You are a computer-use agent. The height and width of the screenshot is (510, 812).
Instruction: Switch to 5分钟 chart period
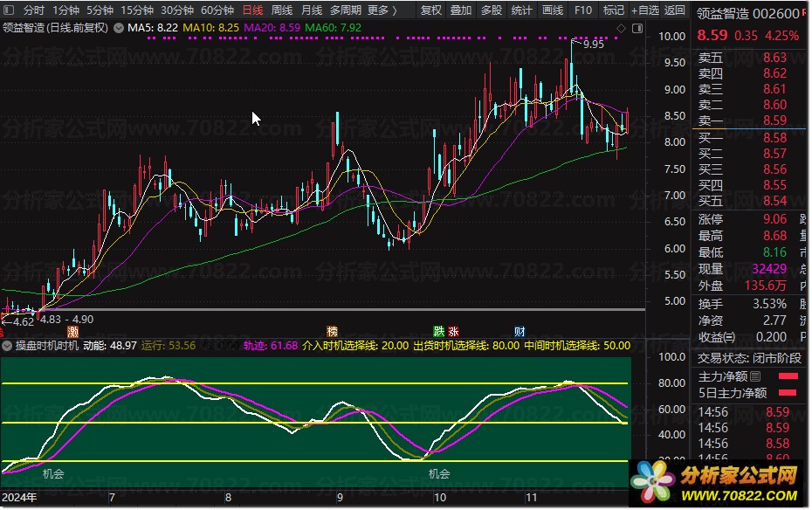point(100,10)
